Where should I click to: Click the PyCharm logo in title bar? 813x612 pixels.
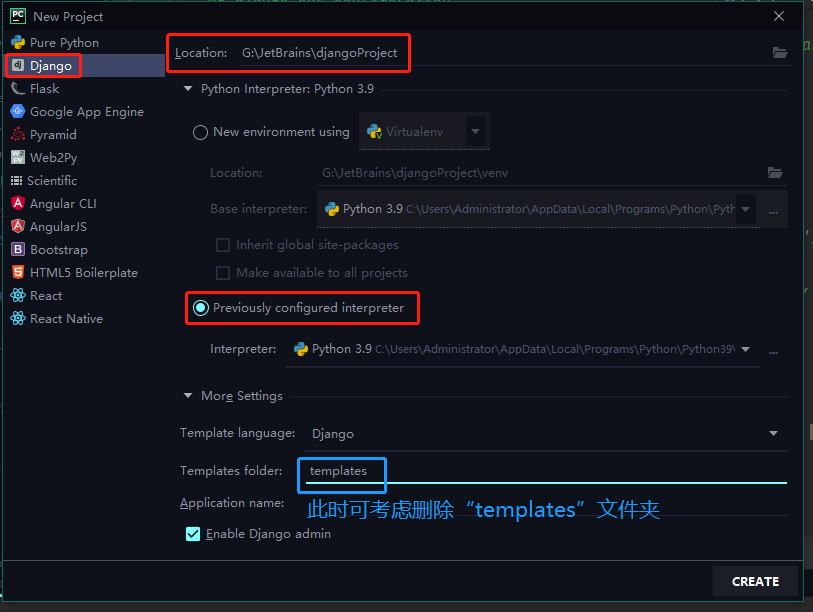coord(18,16)
